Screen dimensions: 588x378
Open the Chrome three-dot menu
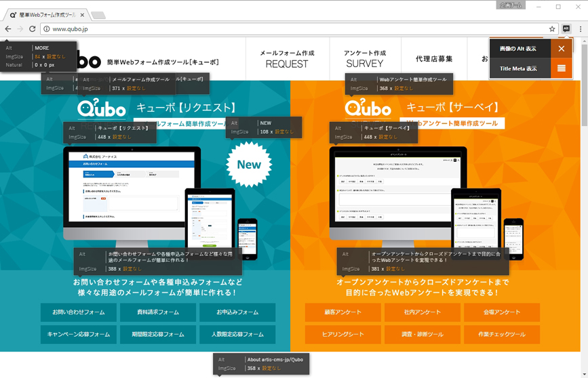click(x=580, y=29)
